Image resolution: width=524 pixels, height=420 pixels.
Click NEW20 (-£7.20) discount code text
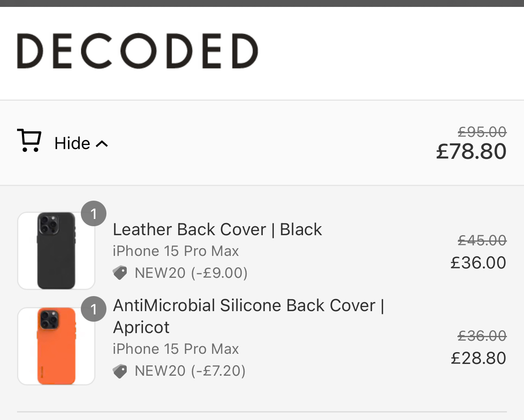pyautogui.click(x=190, y=371)
